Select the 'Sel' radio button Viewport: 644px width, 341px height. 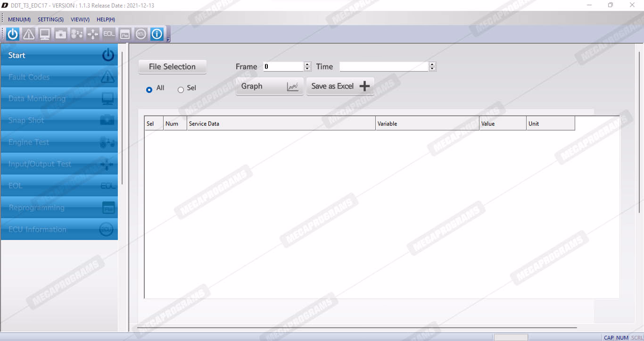point(181,90)
